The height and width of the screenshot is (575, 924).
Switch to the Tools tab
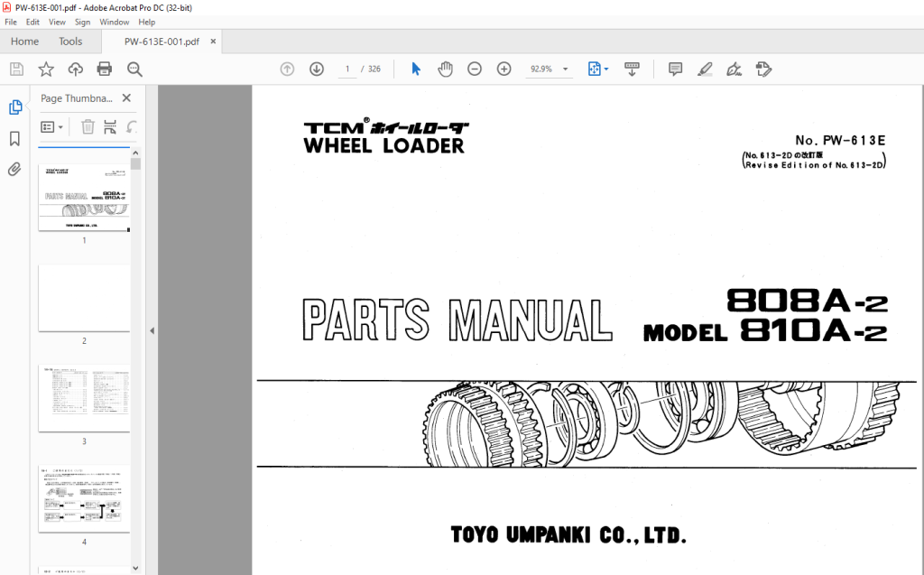coord(70,42)
